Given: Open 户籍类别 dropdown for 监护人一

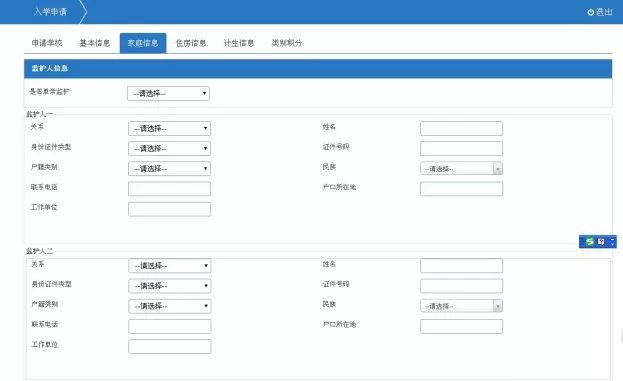Looking at the screenshot, I should (x=169, y=168).
